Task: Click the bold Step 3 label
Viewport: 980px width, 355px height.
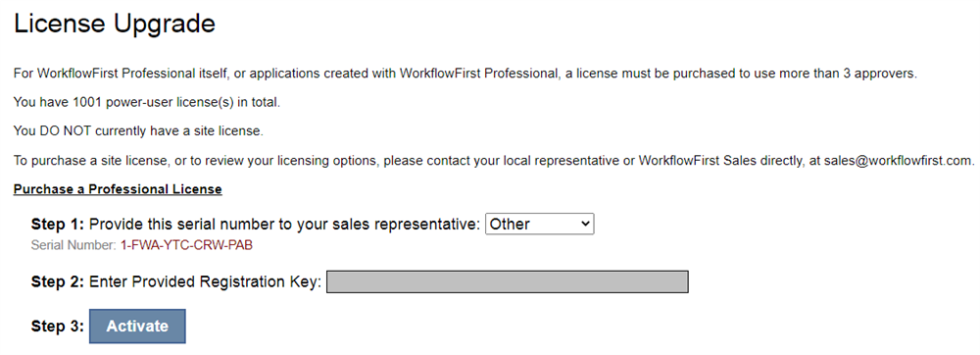Action: (x=58, y=327)
